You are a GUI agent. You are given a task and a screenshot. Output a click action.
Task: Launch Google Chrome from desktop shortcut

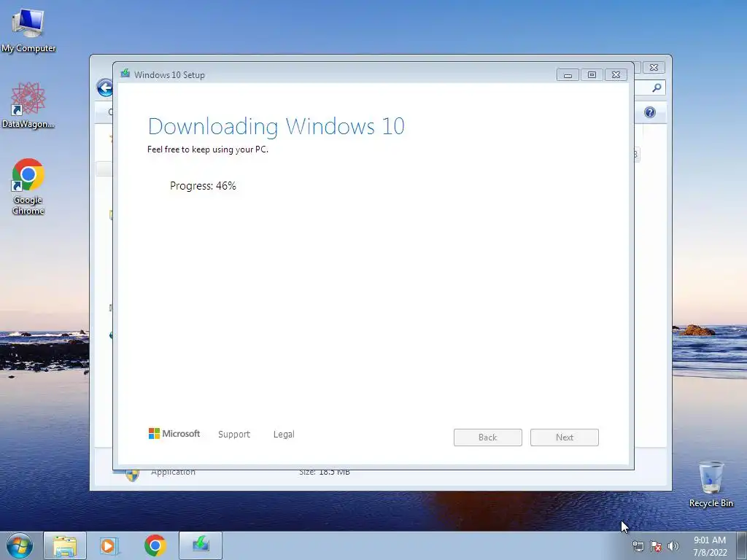pyautogui.click(x=28, y=186)
